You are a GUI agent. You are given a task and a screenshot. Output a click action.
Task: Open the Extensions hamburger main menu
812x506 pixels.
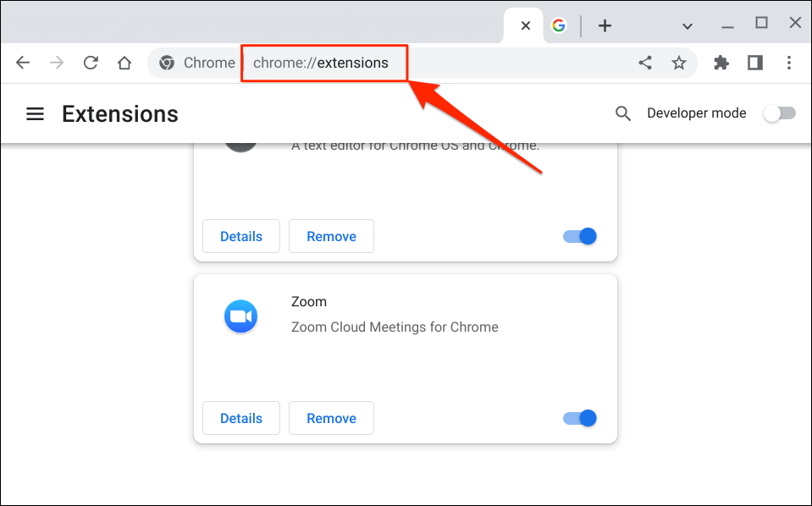(x=35, y=113)
